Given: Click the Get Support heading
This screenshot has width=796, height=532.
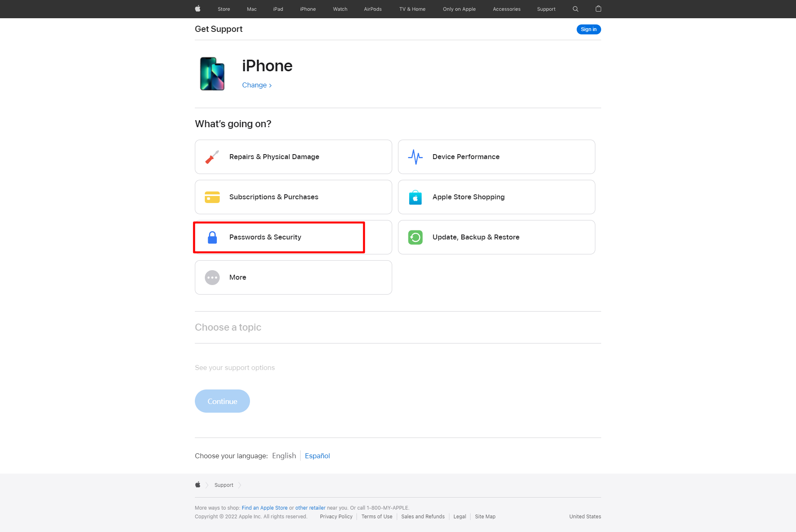Looking at the screenshot, I should 218,29.
